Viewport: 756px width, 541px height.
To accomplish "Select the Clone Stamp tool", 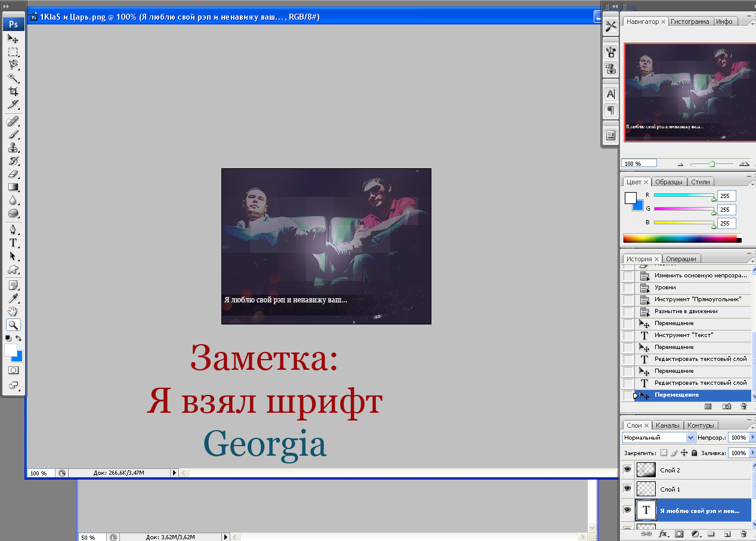I will [x=13, y=148].
